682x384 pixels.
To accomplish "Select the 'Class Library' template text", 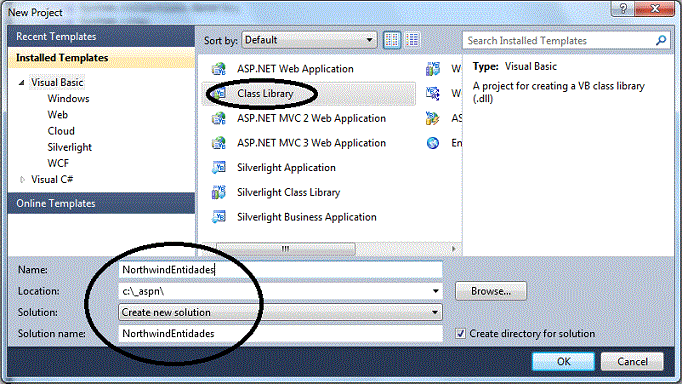I will [265, 93].
